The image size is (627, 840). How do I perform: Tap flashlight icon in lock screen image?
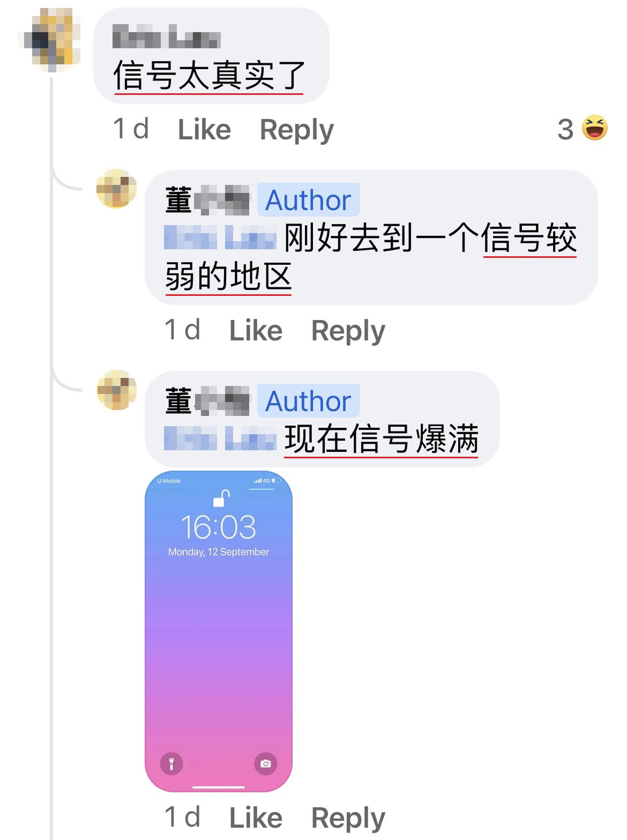pos(171,763)
